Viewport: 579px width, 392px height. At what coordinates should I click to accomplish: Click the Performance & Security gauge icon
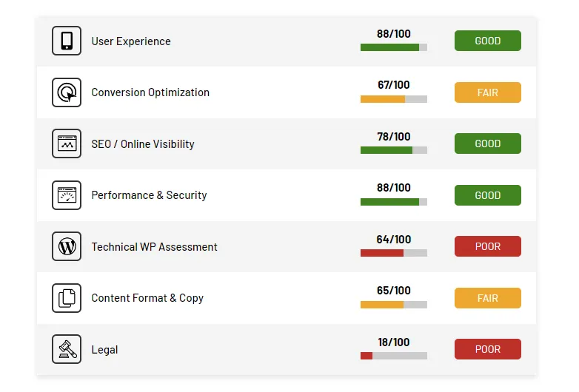pyautogui.click(x=67, y=195)
